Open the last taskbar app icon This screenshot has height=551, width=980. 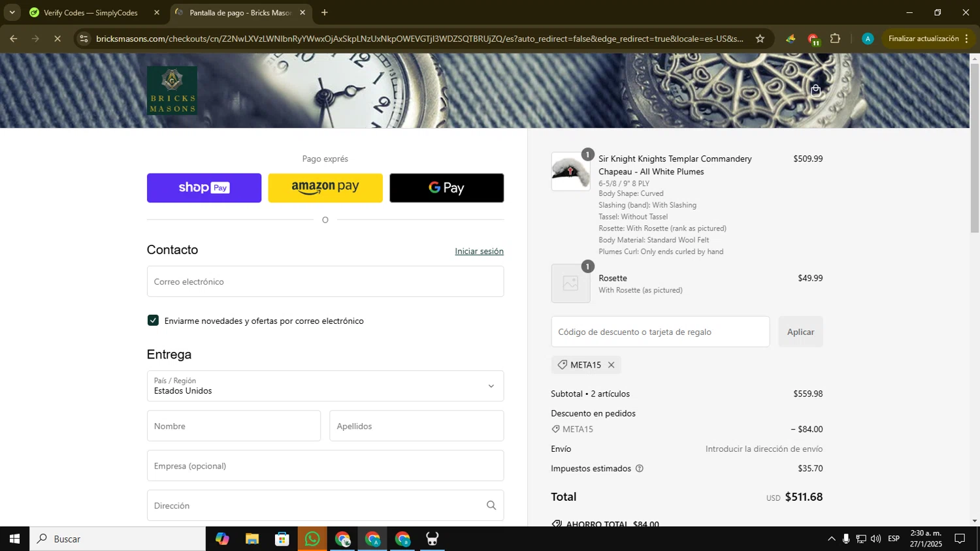(433, 539)
